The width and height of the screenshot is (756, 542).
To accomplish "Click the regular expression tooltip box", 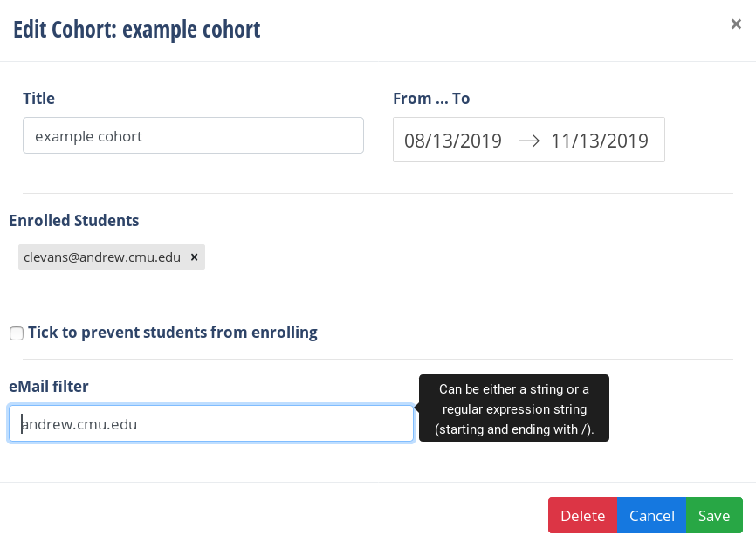I will pos(514,408).
